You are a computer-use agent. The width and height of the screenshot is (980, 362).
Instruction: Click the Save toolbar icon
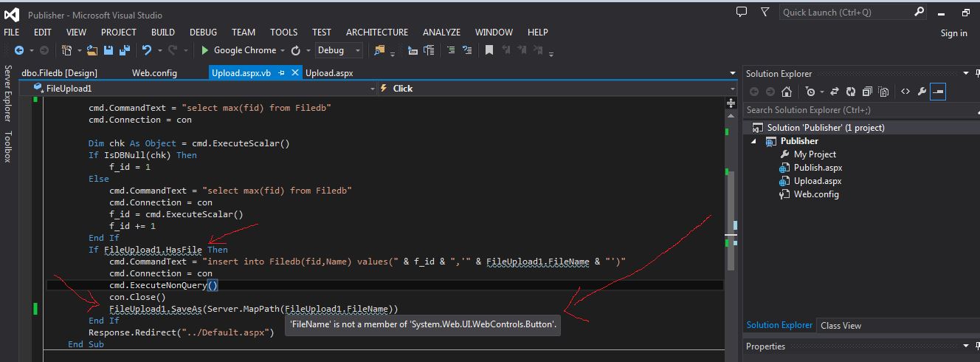(x=108, y=50)
